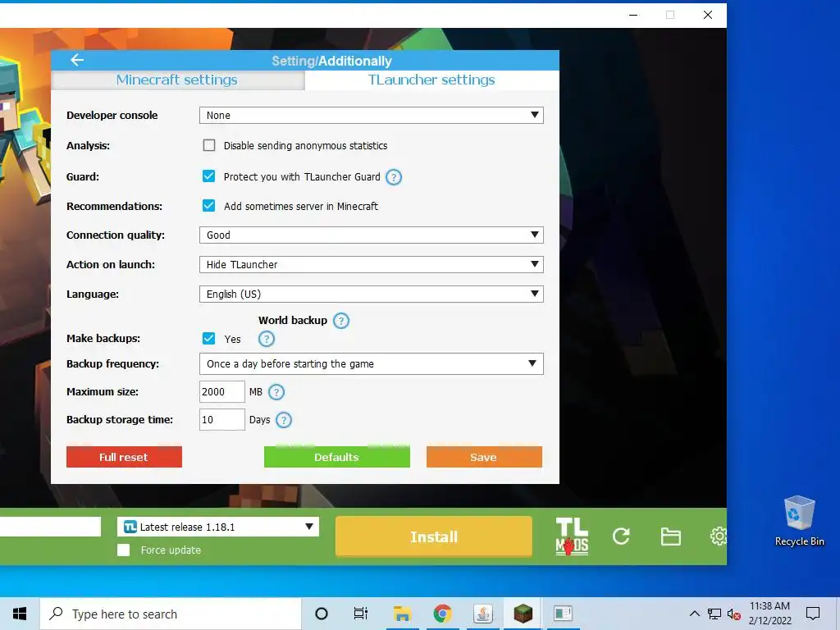Click the yellow Install button
The height and width of the screenshot is (630, 840).
point(434,536)
